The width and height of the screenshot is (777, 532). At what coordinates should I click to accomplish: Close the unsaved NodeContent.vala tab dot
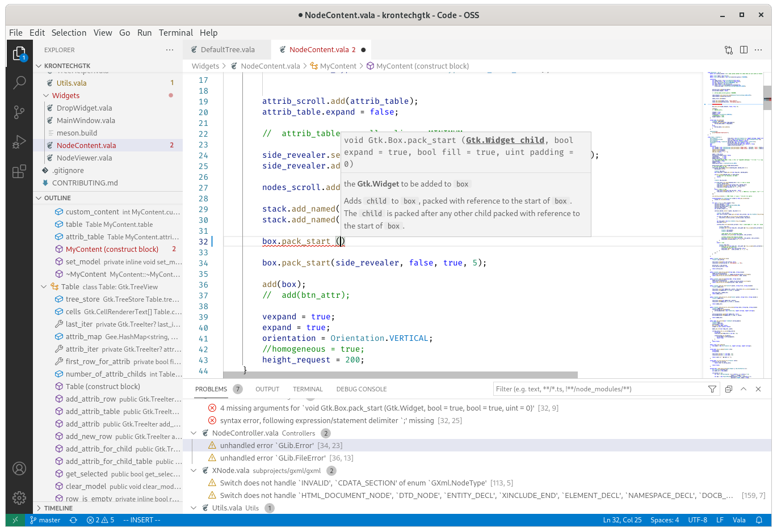pos(363,50)
